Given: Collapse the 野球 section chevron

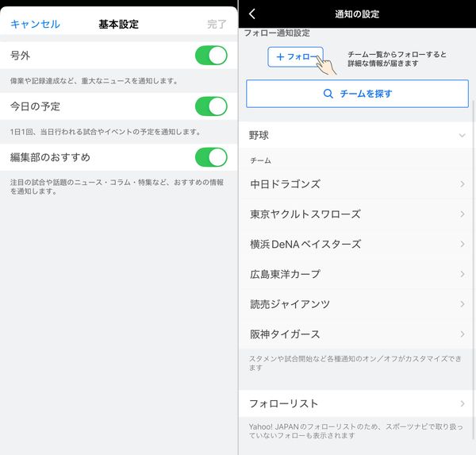Looking at the screenshot, I should pos(462,135).
